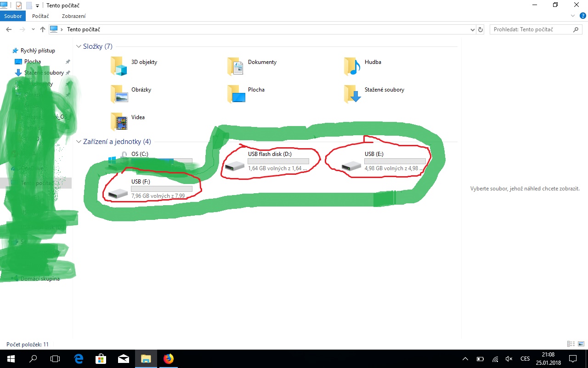The image size is (588, 368).
Task: Open the Mail app from taskbar
Action: tap(123, 359)
